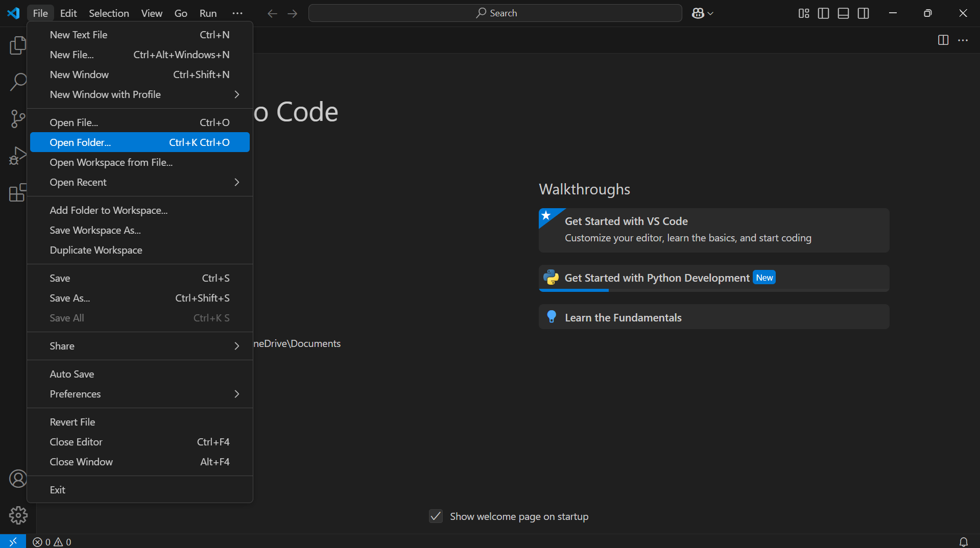Screen dimensions: 980x548
Task: Select the Run and Debug icon
Action: coord(18,156)
